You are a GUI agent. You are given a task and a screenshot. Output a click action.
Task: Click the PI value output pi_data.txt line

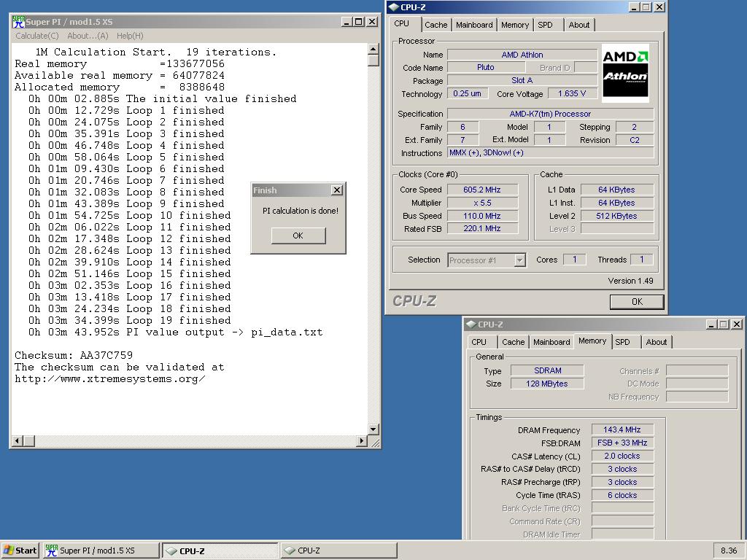tap(175, 332)
